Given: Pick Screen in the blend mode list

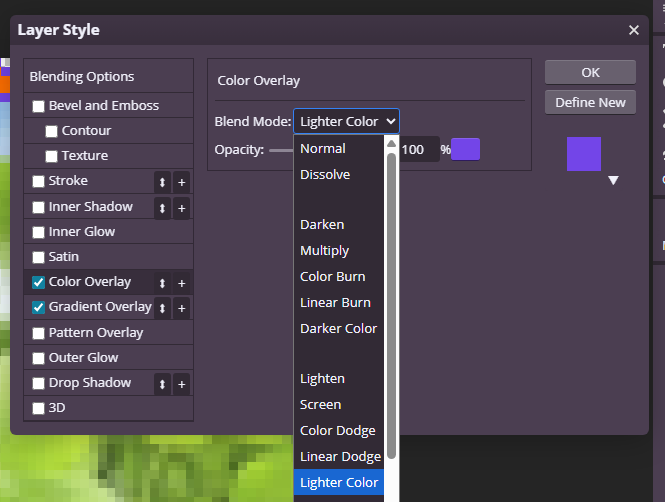Looking at the screenshot, I should (x=321, y=404).
